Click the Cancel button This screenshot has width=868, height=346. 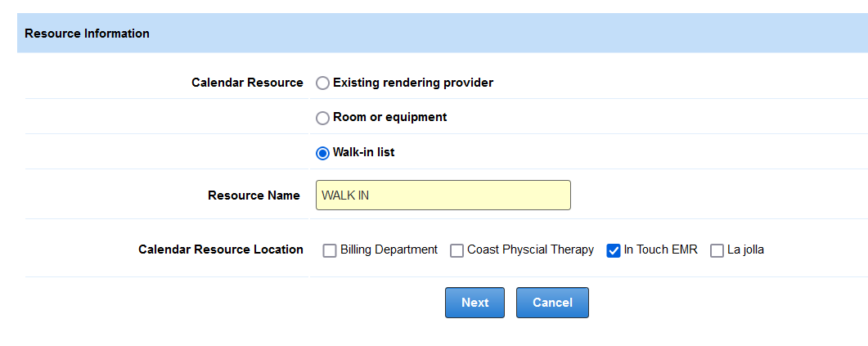(x=552, y=303)
